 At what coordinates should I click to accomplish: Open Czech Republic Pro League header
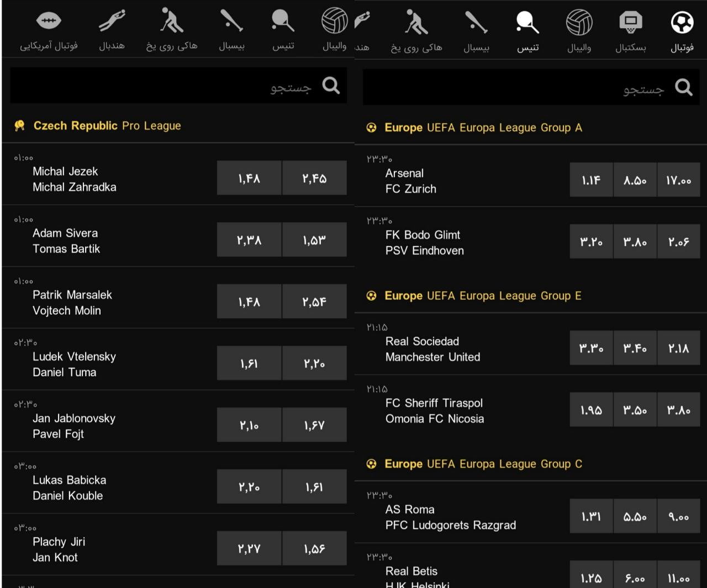[x=107, y=126]
